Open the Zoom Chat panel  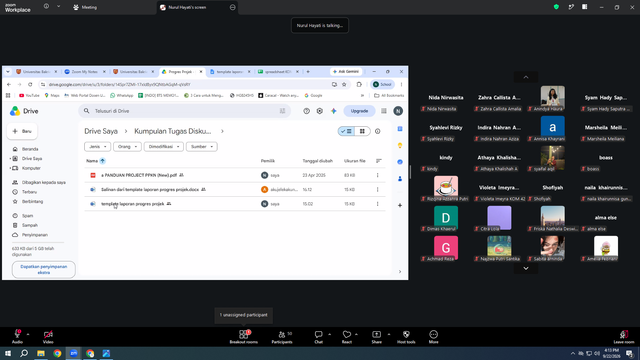(x=318, y=336)
